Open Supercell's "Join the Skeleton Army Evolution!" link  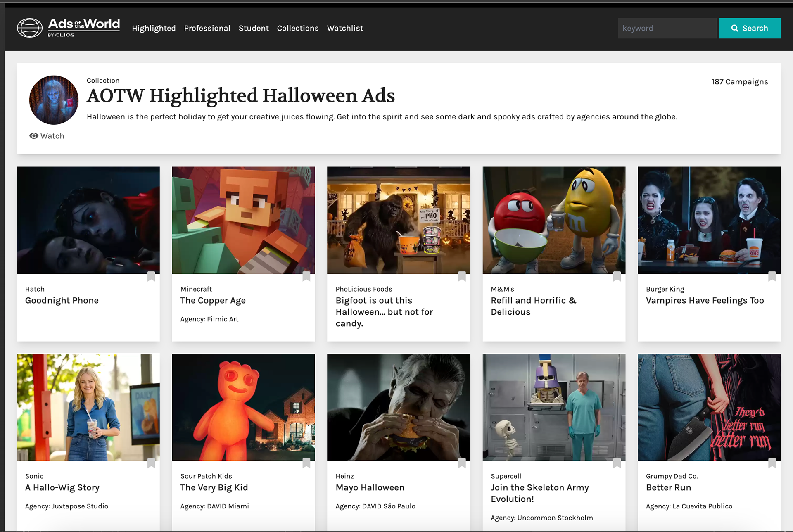[539, 493]
